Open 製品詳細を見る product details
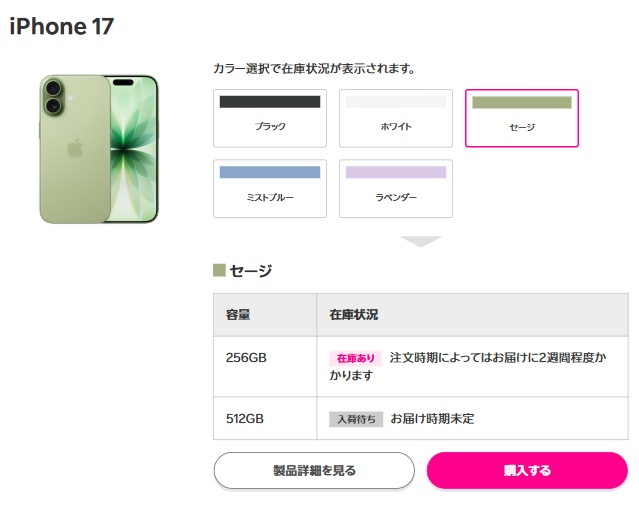Screen dimensions: 639x510 (x=314, y=470)
